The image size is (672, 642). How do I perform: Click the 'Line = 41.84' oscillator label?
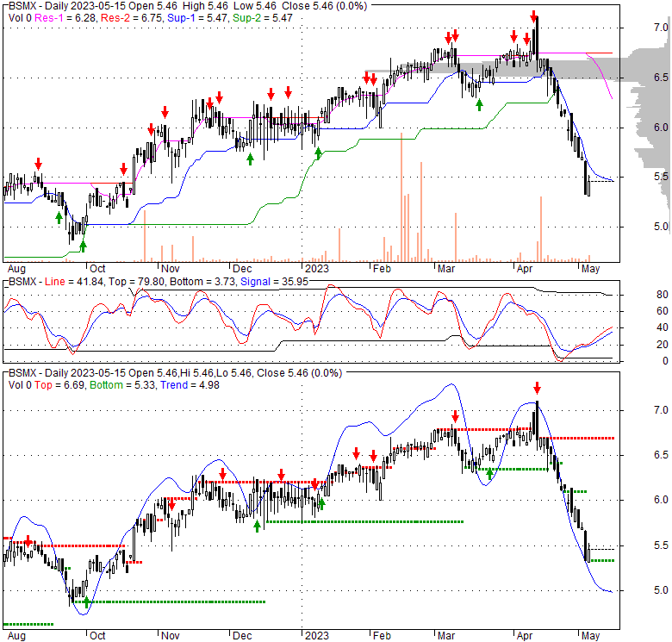[74, 282]
